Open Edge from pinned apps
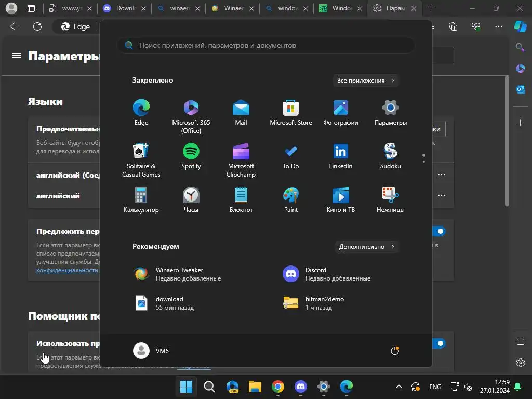 (141, 113)
